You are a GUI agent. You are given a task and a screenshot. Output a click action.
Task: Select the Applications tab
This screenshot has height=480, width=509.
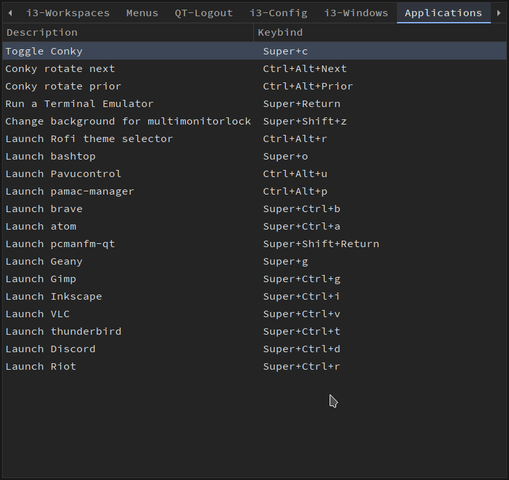coord(443,13)
